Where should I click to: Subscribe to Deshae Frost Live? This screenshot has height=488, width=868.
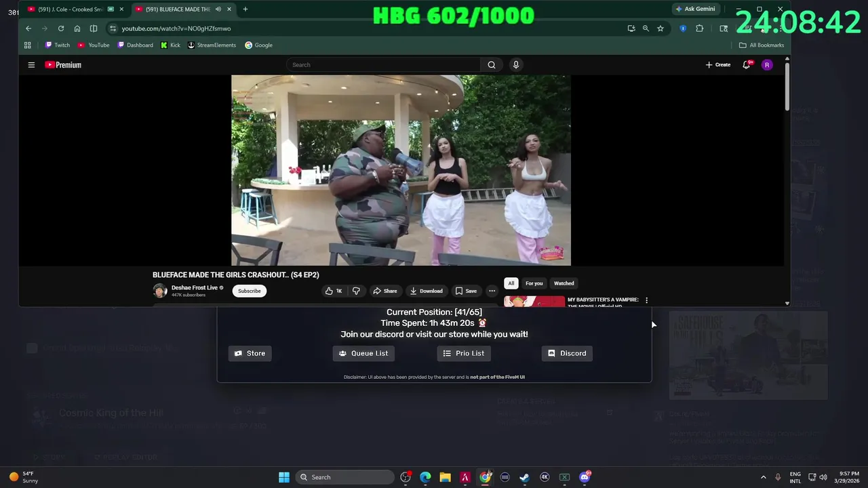pyautogui.click(x=249, y=291)
